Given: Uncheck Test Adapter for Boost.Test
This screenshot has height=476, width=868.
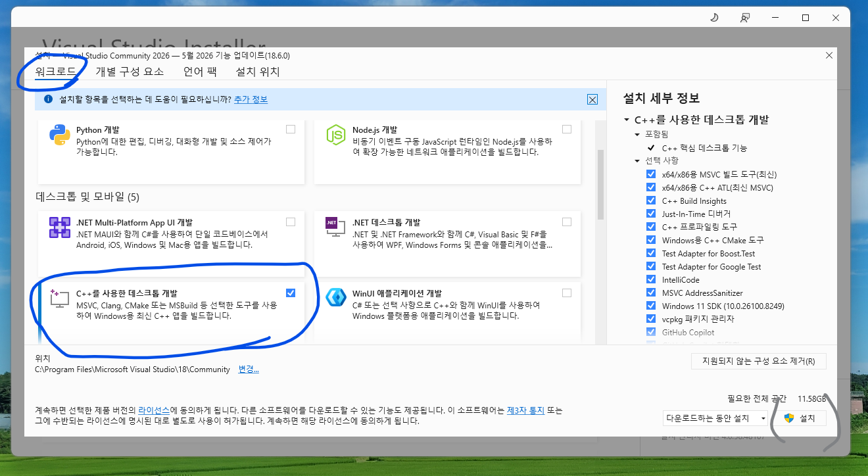Looking at the screenshot, I should 651,253.
